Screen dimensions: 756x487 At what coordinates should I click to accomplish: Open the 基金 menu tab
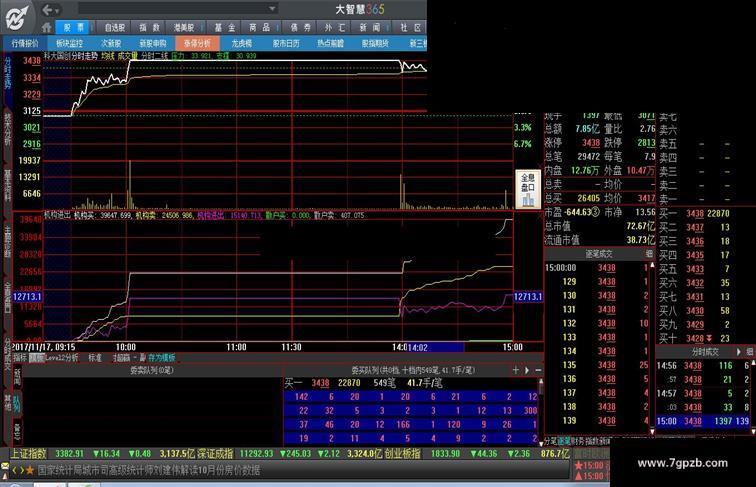(225, 27)
